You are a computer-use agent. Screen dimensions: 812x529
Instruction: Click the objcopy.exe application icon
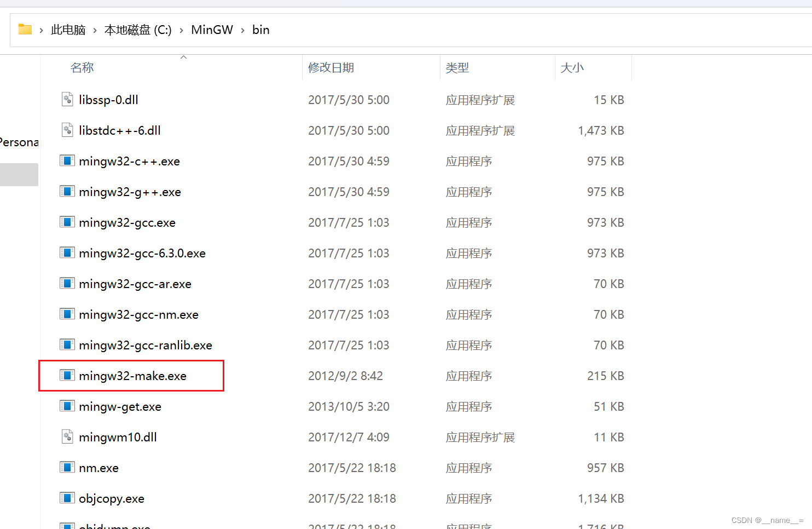[x=67, y=498]
